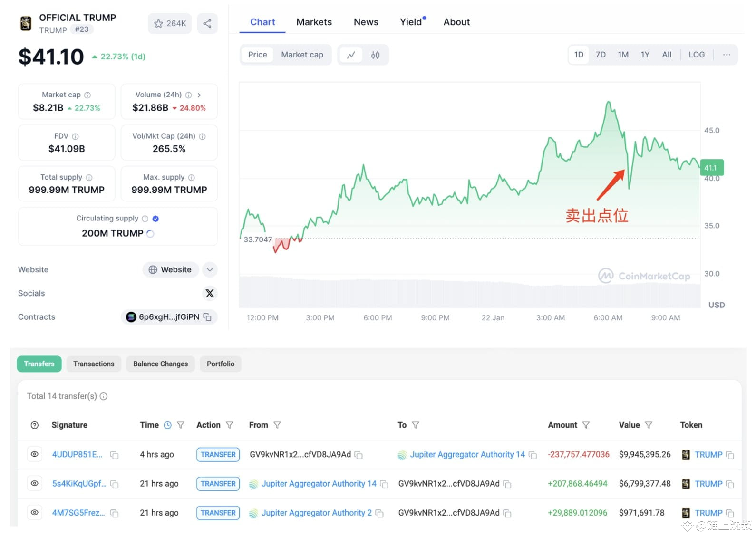This screenshot has width=756, height=536.
Task: Open the Portfolio tab
Action: (x=221, y=364)
